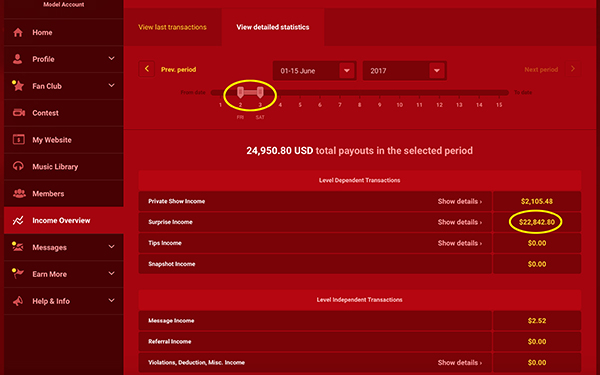Click the Snapshot Income row label
This screenshot has height=375, width=600.
(172, 264)
